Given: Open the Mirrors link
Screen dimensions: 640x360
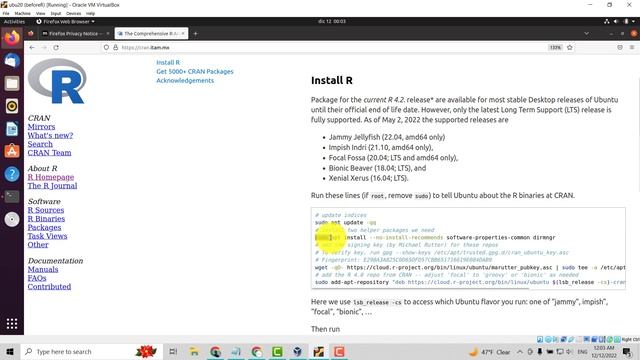Looking at the screenshot, I should 41,127.
